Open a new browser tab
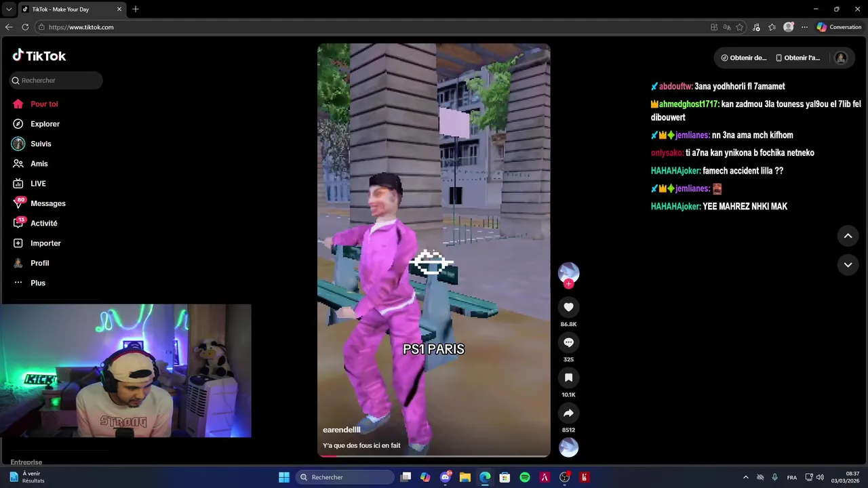This screenshot has width=868, height=488. point(136,9)
